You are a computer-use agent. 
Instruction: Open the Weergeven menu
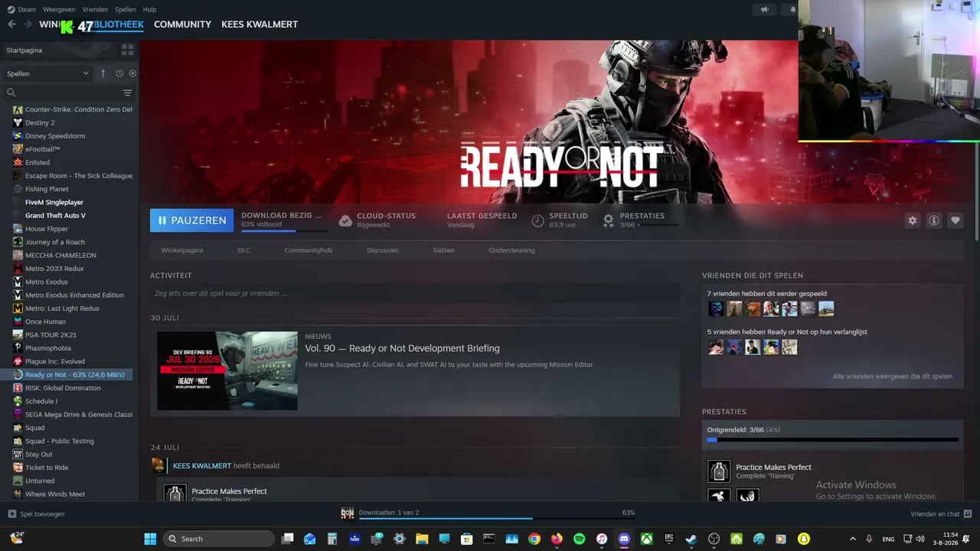click(59, 10)
